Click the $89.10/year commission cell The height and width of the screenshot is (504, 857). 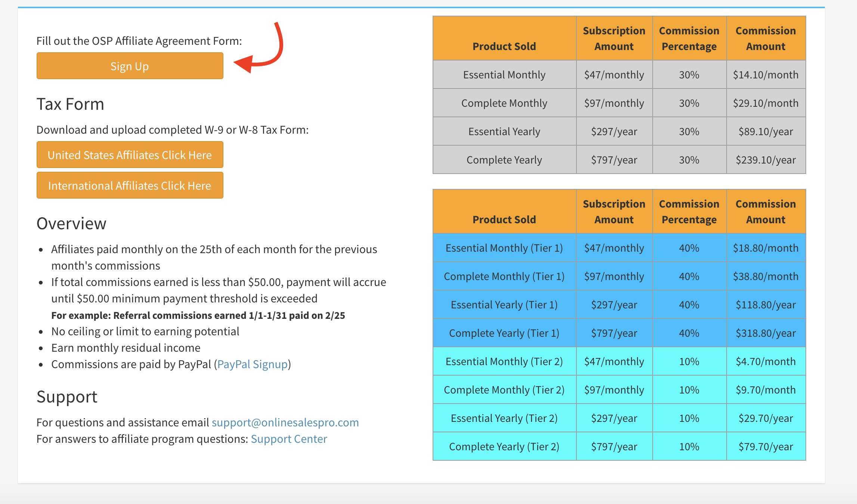click(766, 131)
